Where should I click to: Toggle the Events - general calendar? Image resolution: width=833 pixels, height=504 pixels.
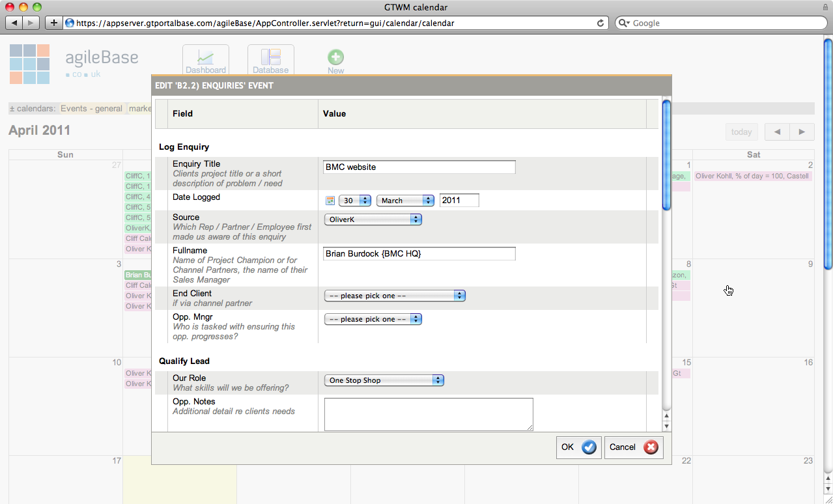pos(91,109)
